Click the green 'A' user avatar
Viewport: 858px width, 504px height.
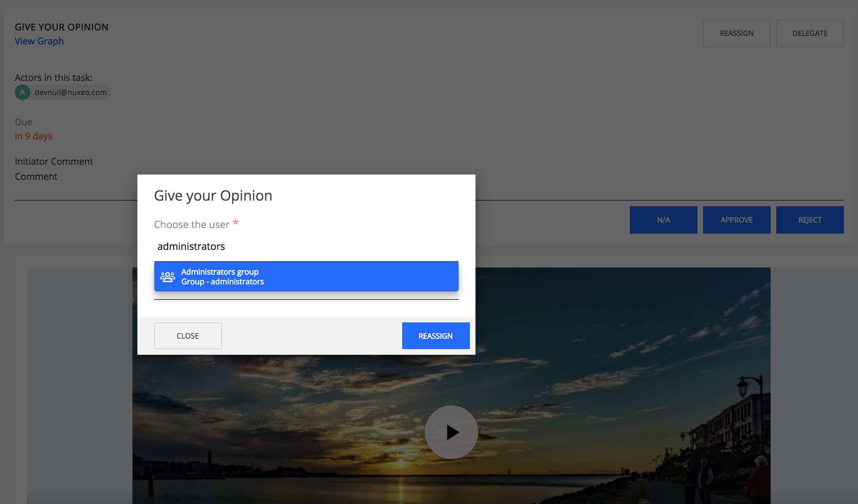23,92
